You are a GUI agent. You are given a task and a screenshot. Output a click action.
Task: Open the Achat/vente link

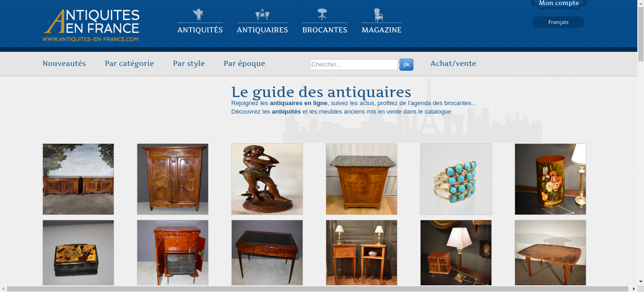pyautogui.click(x=453, y=63)
